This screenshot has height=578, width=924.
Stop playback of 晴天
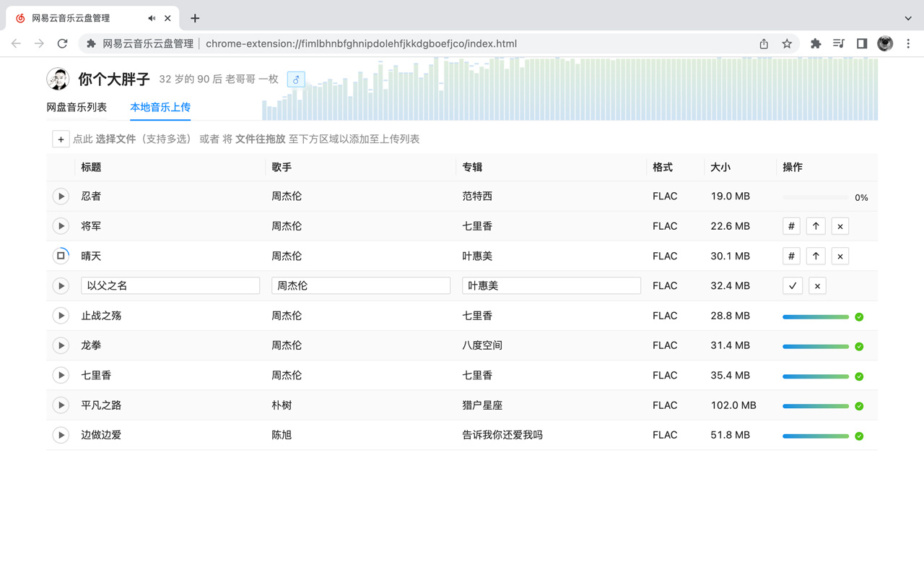61,255
